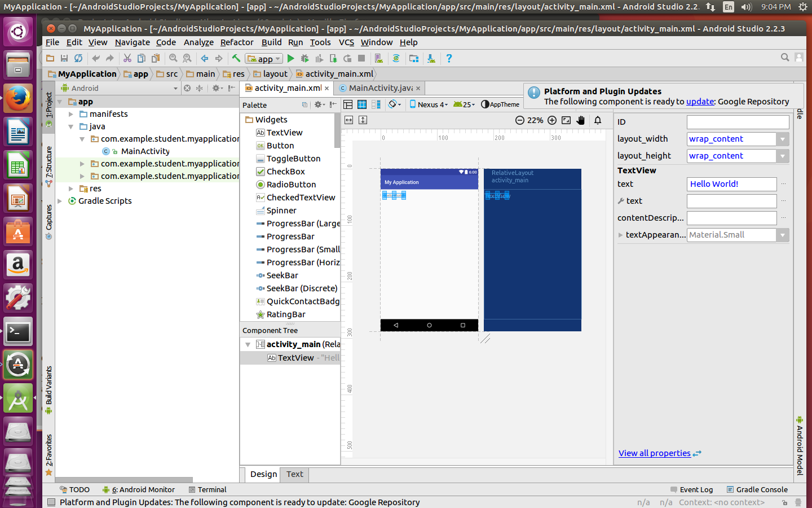Click the Sync Project with Gradle icon

coord(396,58)
